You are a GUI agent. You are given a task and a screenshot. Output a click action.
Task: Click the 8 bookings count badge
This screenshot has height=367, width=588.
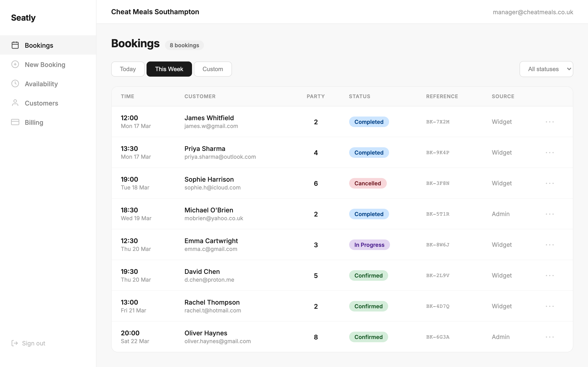point(184,45)
